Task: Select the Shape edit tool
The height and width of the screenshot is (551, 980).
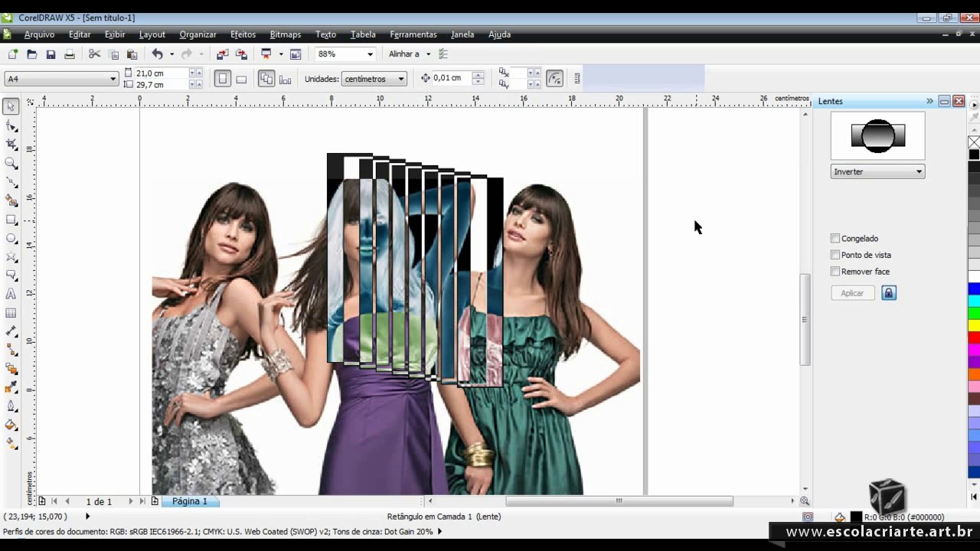Action: click(11, 126)
